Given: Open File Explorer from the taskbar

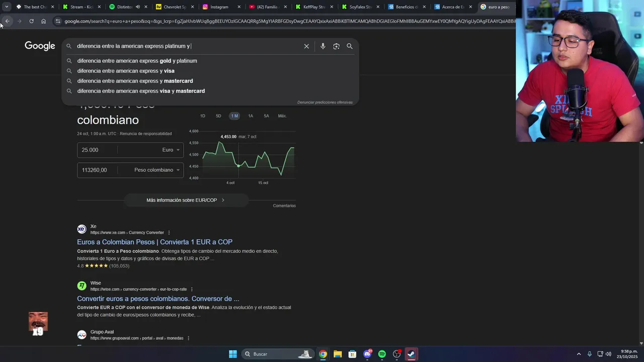Looking at the screenshot, I should tap(338, 354).
